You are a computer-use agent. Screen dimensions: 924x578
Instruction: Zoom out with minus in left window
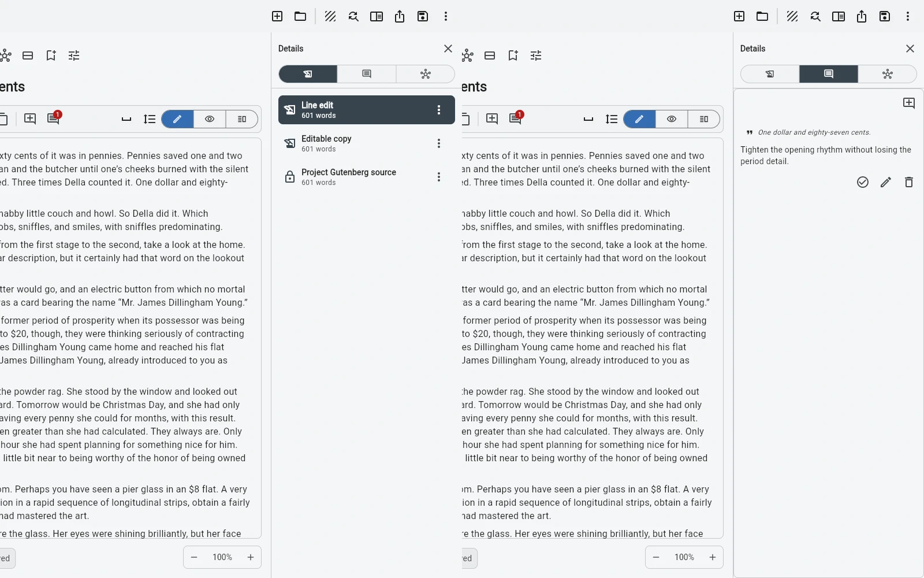click(194, 557)
